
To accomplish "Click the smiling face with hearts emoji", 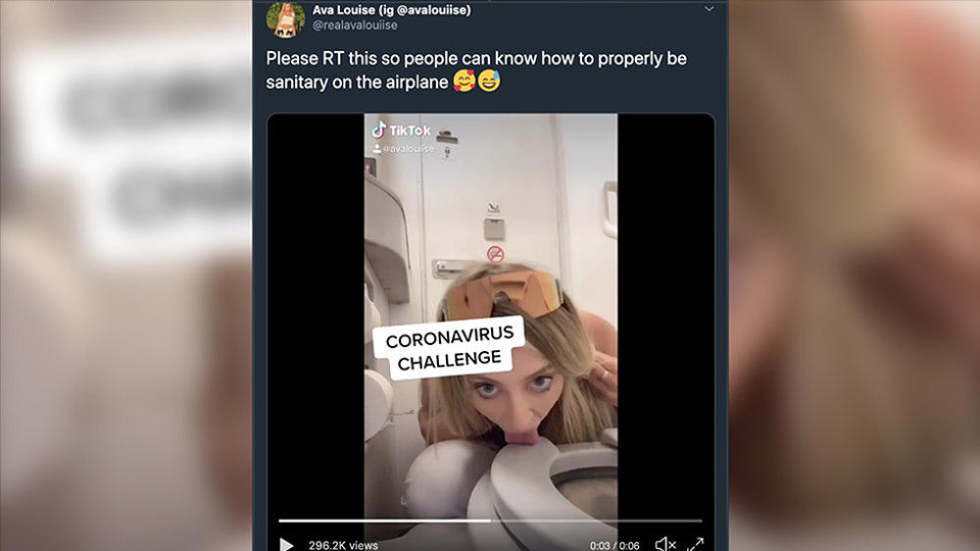I will (465, 81).
